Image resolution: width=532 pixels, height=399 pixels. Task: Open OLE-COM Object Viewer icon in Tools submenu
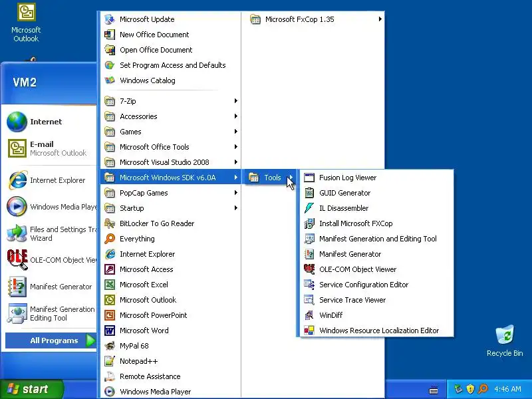coord(309,269)
